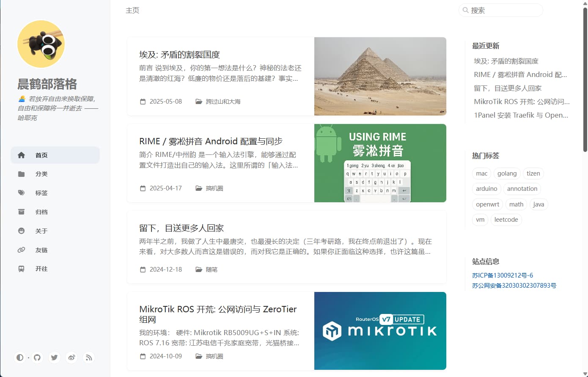Open the RSS feed icon
The height and width of the screenshot is (377, 588).
(x=89, y=358)
